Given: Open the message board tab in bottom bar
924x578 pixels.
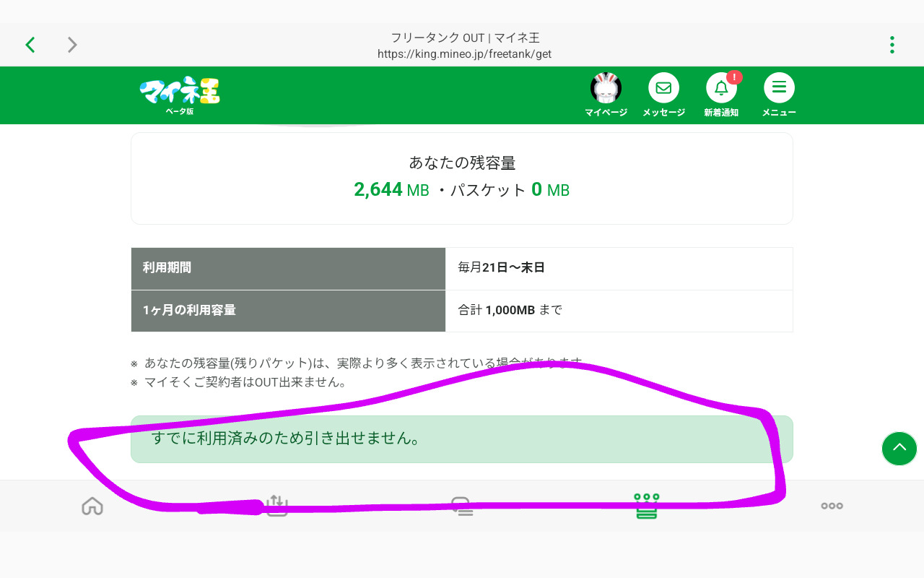Looking at the screenshot, I should tap(462, 506).
